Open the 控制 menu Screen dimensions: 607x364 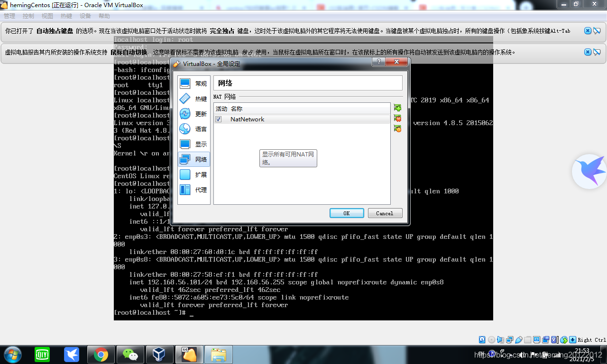(x=28, y=16)
